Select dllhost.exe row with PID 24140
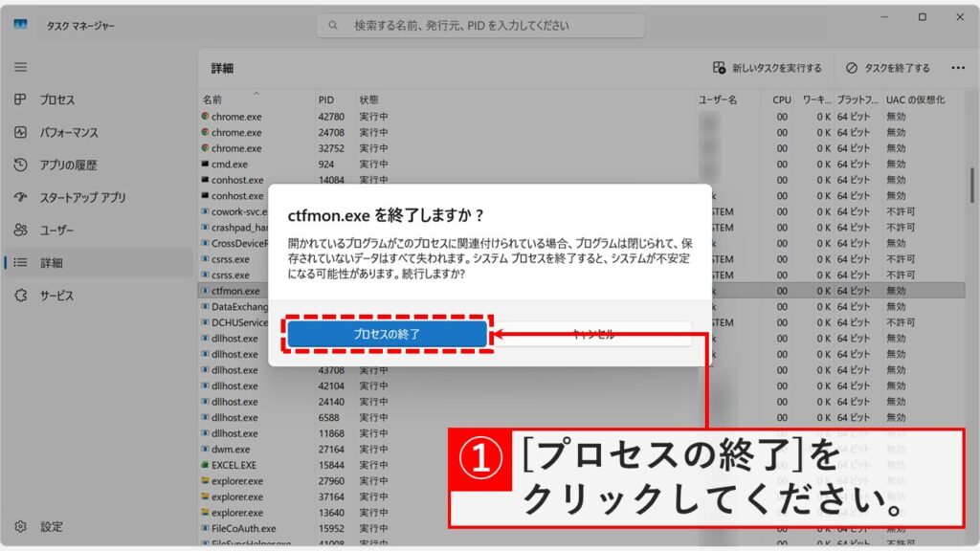Viewport: 980px width, 551px height. (581, 402)
